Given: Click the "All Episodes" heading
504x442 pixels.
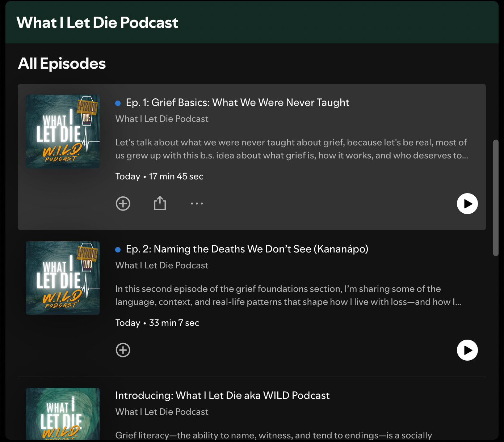Looking at the screenshot, I should pos(62,64).
